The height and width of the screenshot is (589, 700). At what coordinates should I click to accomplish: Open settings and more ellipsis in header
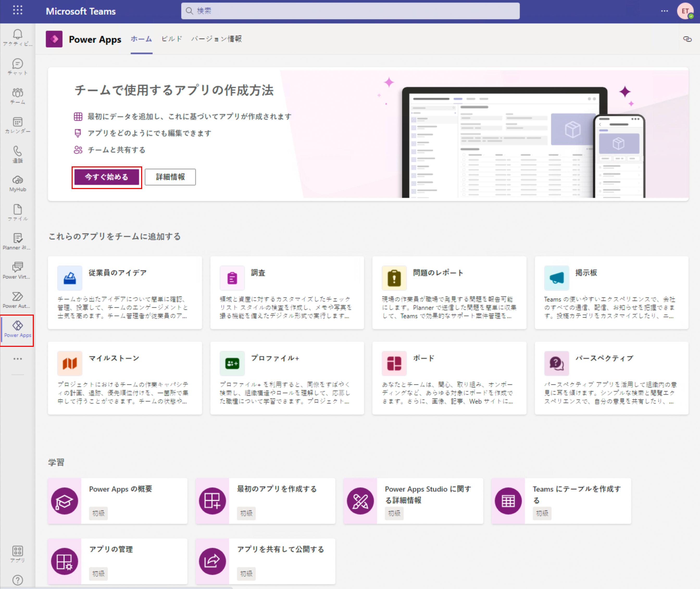coord(664,11)
